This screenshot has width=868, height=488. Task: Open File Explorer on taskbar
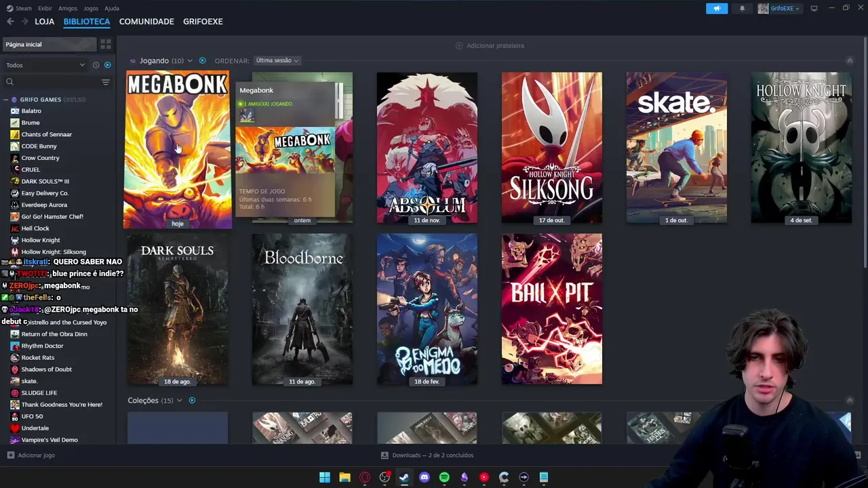344,477
